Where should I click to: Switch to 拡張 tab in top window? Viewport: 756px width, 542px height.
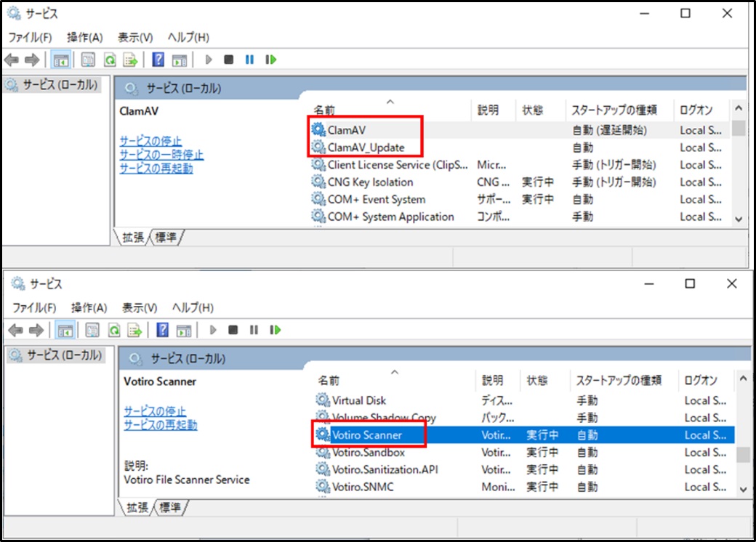(132, 238)
